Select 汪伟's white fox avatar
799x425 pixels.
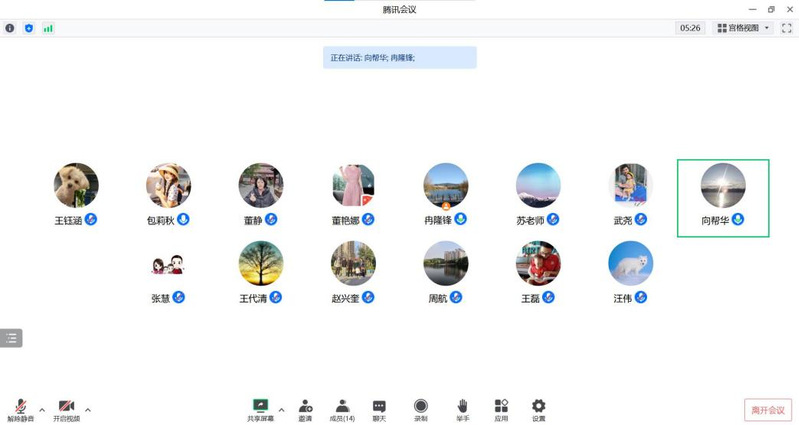point(630,263)
